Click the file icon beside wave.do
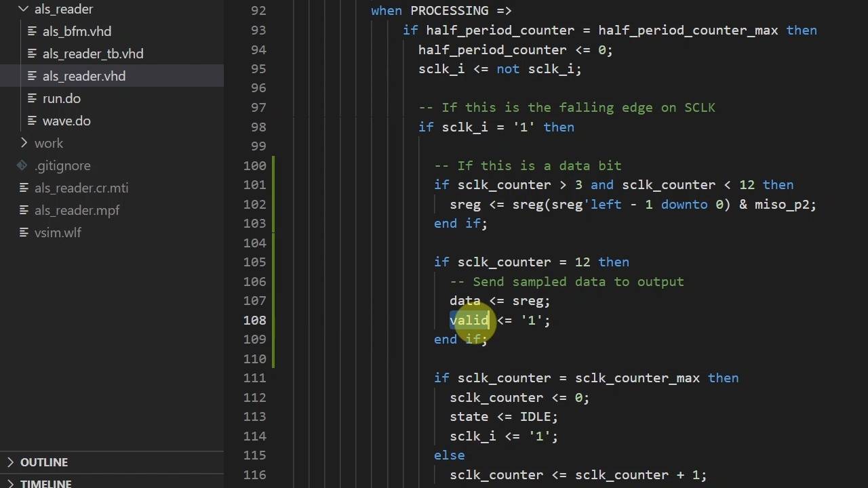The width and height of the screenshot is (868, 488). click(x=31, y=121)
